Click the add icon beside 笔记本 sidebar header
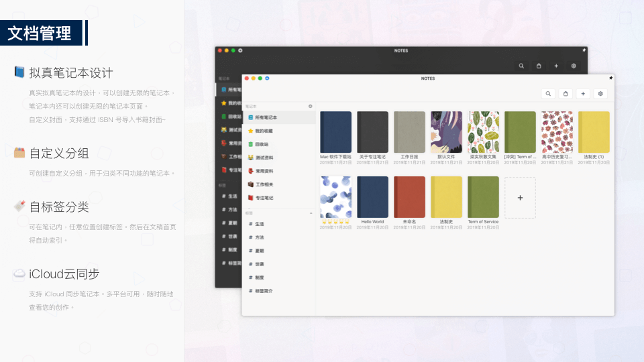This screenshot has width=644, height=362. [x=310, y=106]
